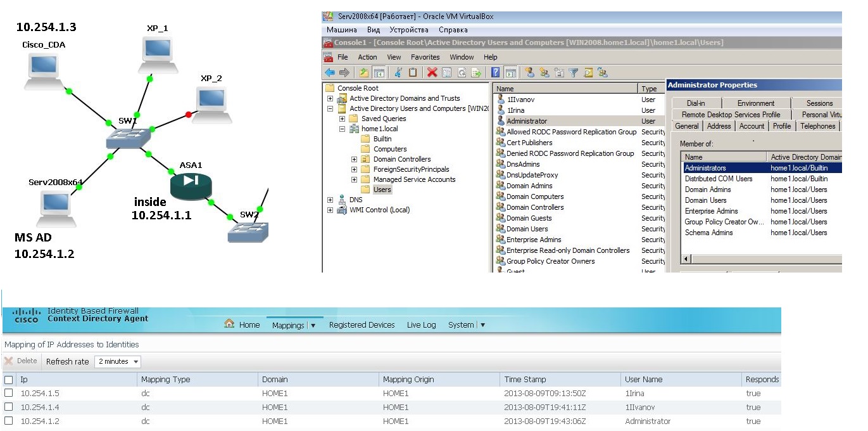This screenshot has width=868, height=431.
Task: Open the Registered Devices link
Action: 362,325
